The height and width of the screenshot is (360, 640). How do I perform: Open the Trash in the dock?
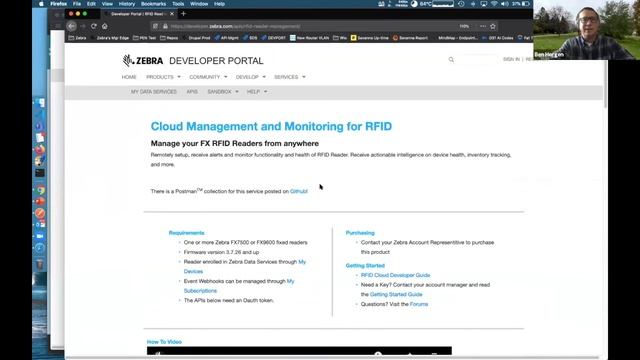[40, 264]
